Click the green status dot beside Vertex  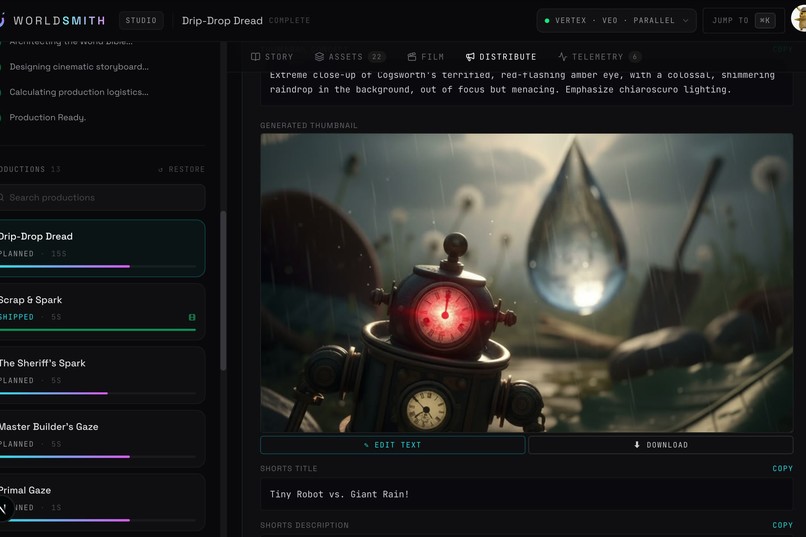click(547, 21)
